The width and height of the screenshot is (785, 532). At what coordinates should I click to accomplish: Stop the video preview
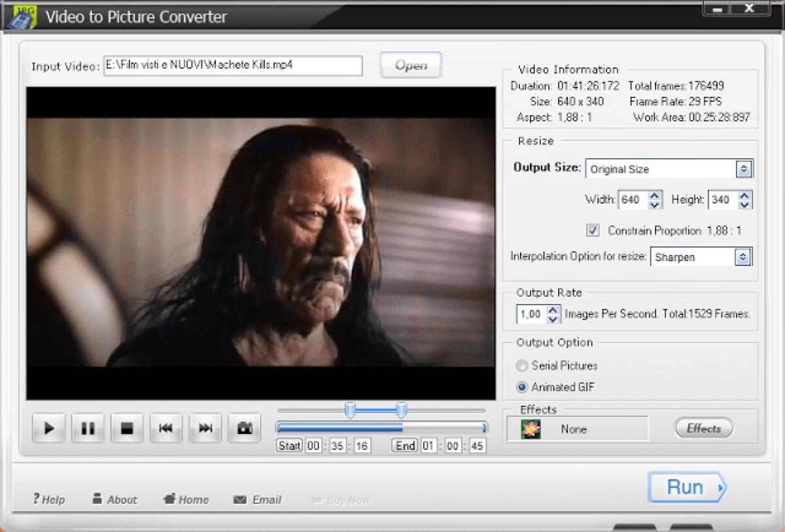[x=127, y=428]
